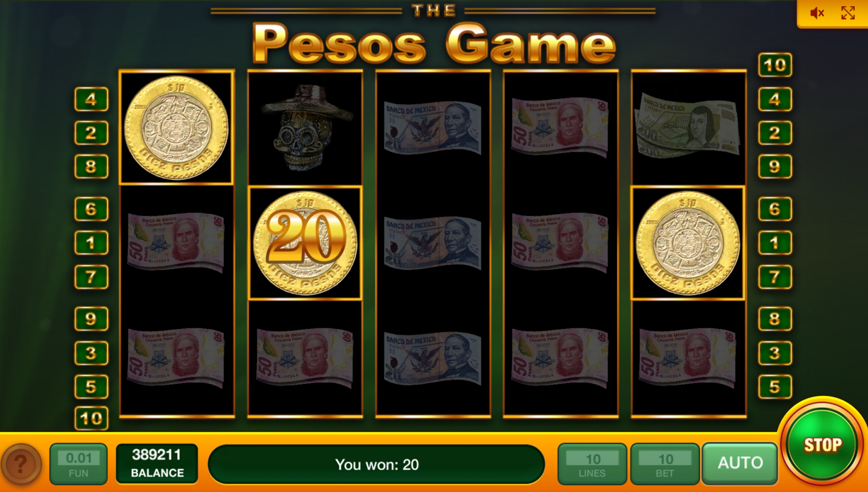Open the help question mark button
The width and height of the screenshot is (868, 492).
click(x=21, y=464)
